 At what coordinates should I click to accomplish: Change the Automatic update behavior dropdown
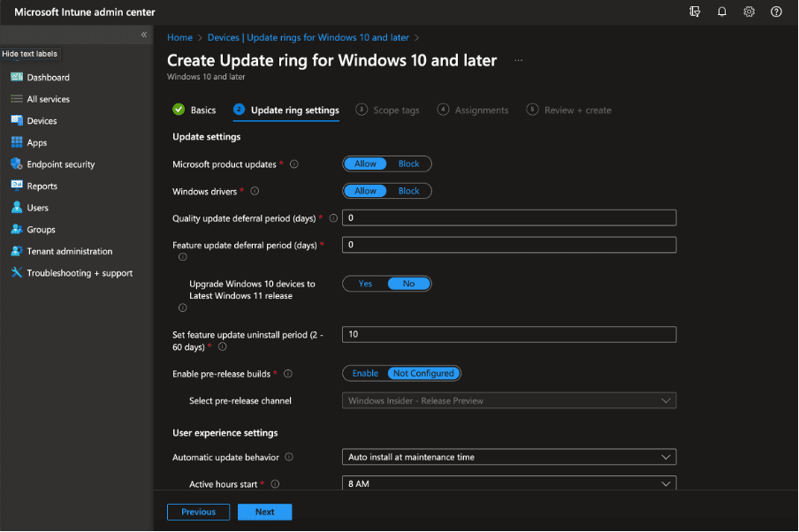click(509, 457)
